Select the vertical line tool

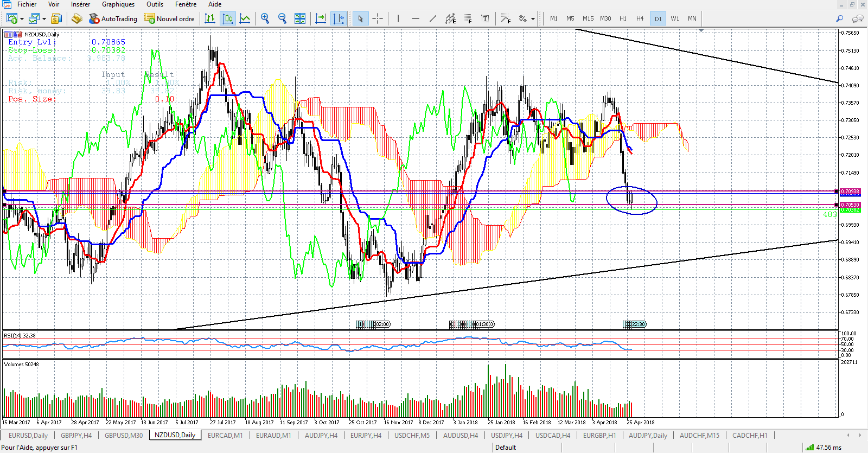pos(398,18)
